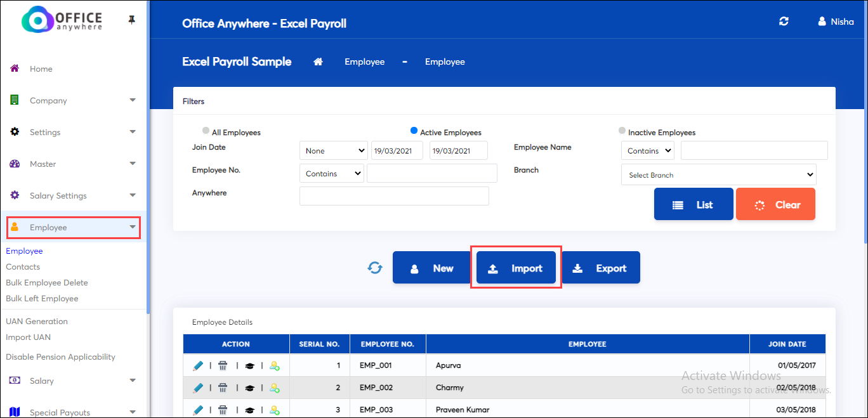
Task: Click the Salary Settings cog icon
Action: pyautogui.click(x=15, y=195)
